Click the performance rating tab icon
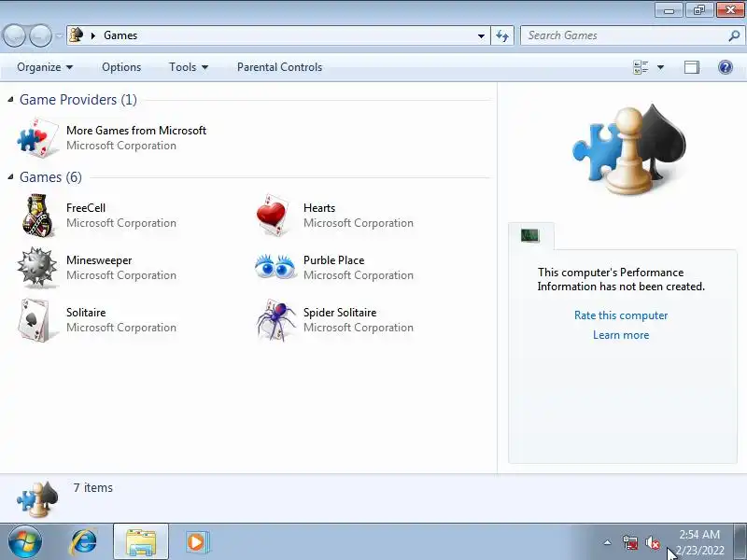Viewport: 747px width, 560px height. (x=529, y=235)
